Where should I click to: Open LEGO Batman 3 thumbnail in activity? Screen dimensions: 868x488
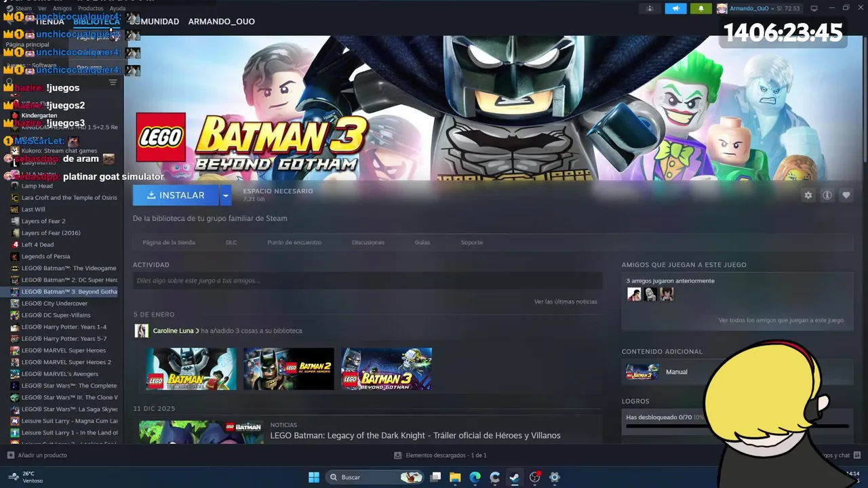(387, 369)
